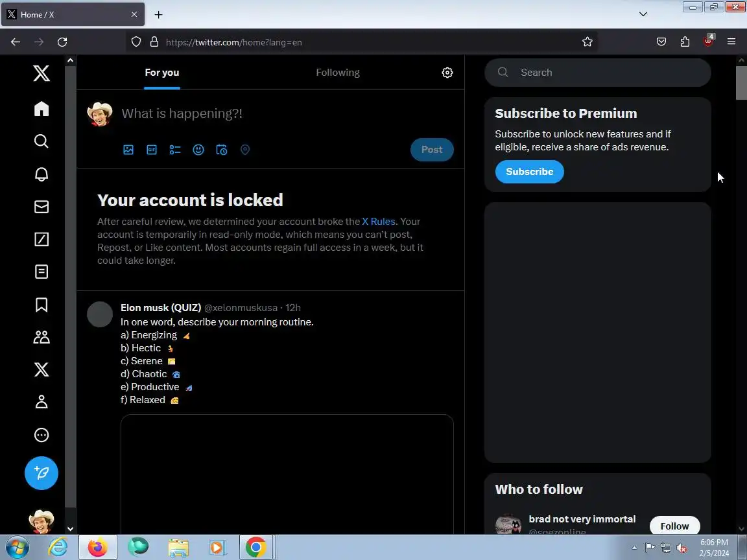This screenshot has height=560, width=747.
Task: Open timeline settings gear icon
Action: tap(447, 73)
